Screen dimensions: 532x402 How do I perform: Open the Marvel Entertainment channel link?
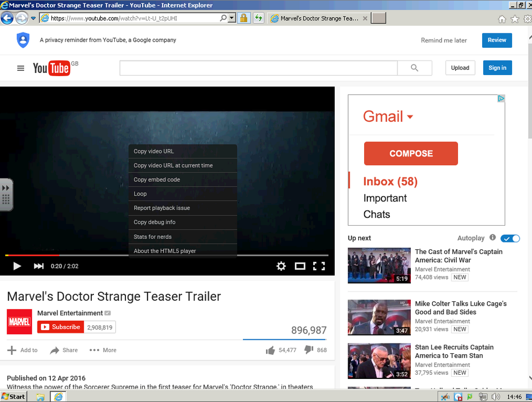70,313
